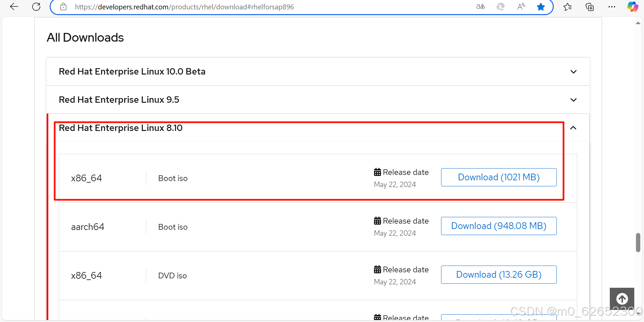Select the 'aarch64' architecture label
This screenshot has width=644, height=322.
[88, 227]
